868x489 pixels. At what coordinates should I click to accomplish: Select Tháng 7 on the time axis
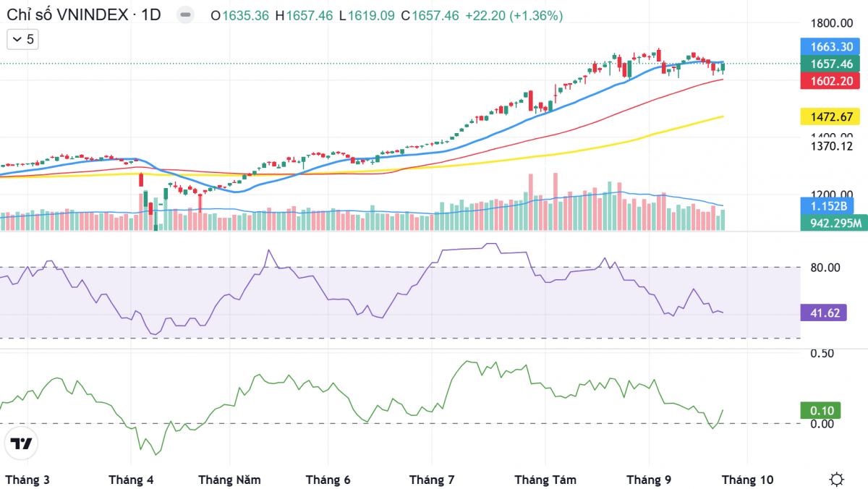coord(432,480)
